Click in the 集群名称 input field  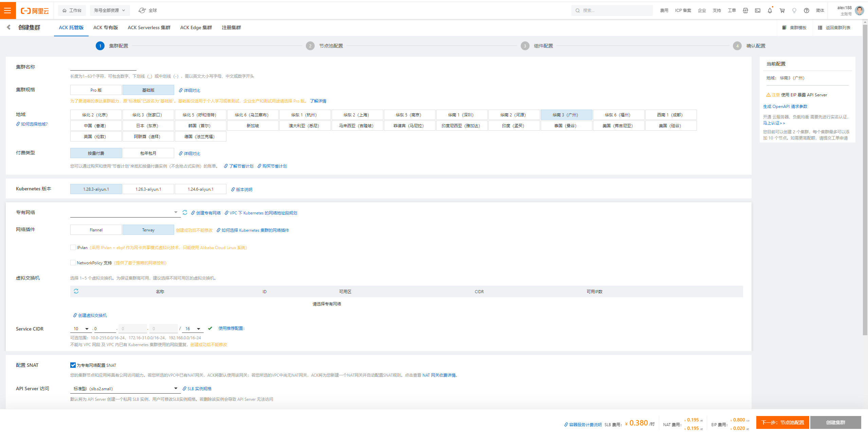click(x=103, y=67)
